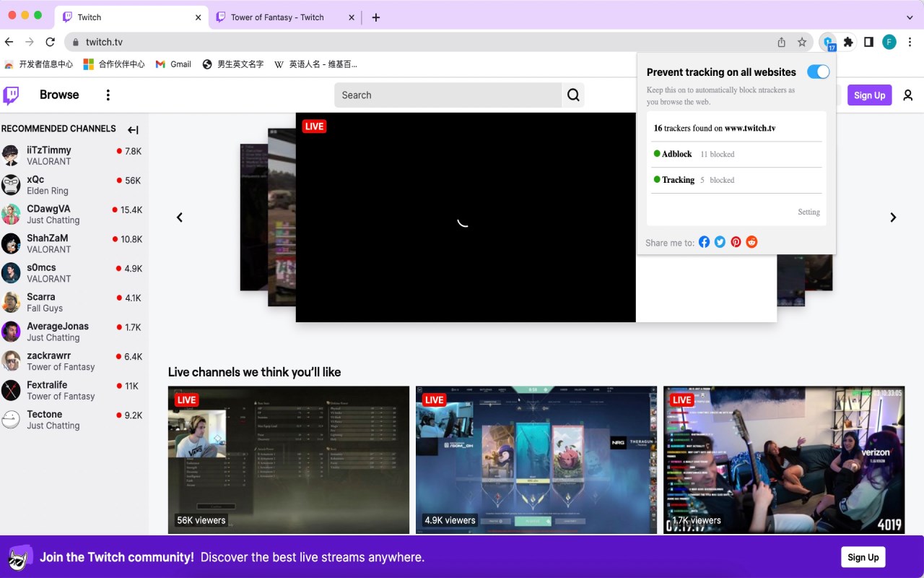Open Chrome's three-dot menu
Viewport: 924px width, 578px height.
[x=910, y=42]
